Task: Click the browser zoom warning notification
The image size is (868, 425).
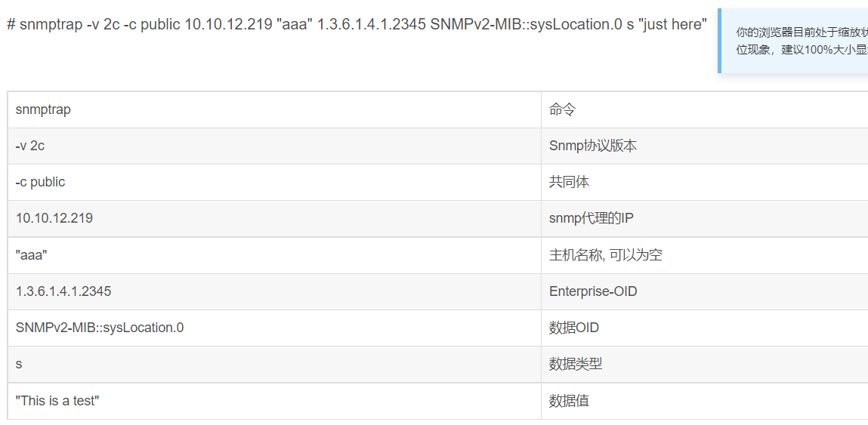Action: point(792,41)
